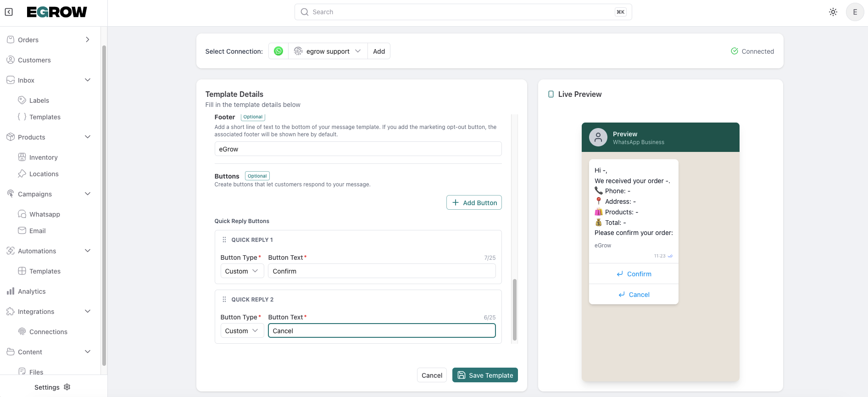Collapse the Automations section chevron

coord(88,251)
